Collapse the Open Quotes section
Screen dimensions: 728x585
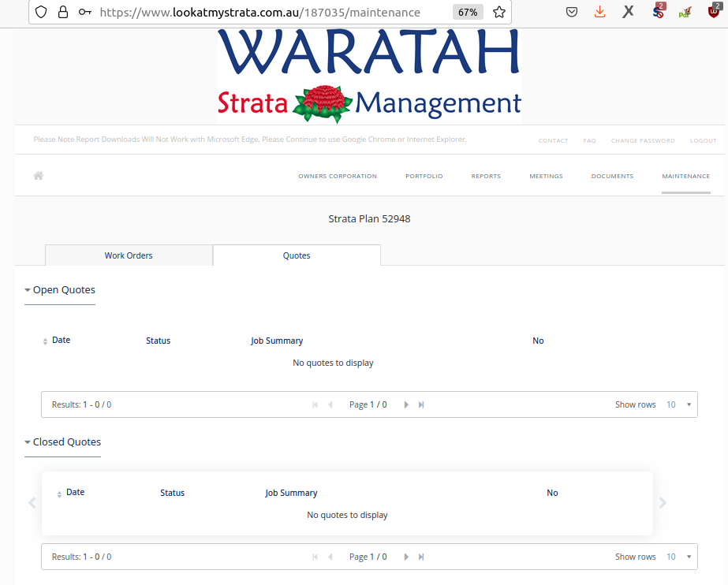[x=60, y=290]
